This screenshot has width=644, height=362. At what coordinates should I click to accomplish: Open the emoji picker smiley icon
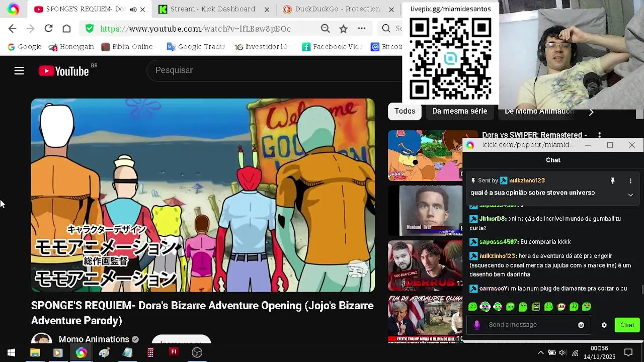point(581,325)
